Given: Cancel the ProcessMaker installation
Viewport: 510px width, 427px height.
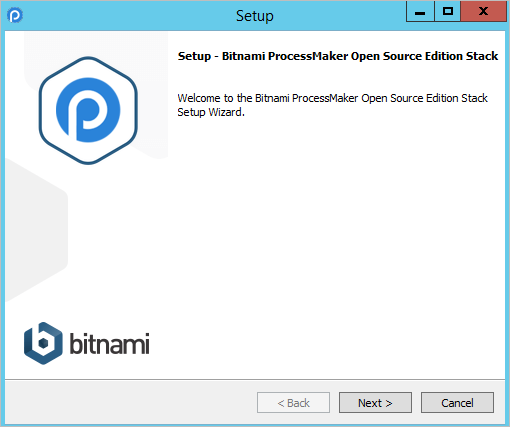Looking at the screenshot, I should [x=457, y=403].
